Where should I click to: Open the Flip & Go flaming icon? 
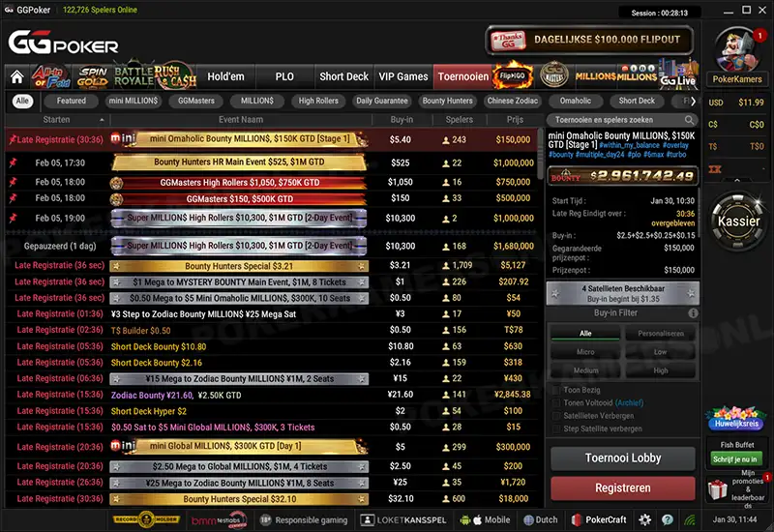point(513,75)
